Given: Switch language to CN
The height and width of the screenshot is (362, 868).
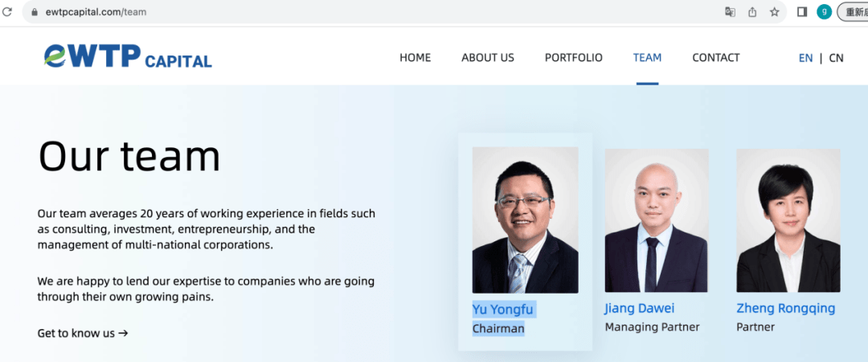Looking at the screenshot, I should tap(837, 58).
